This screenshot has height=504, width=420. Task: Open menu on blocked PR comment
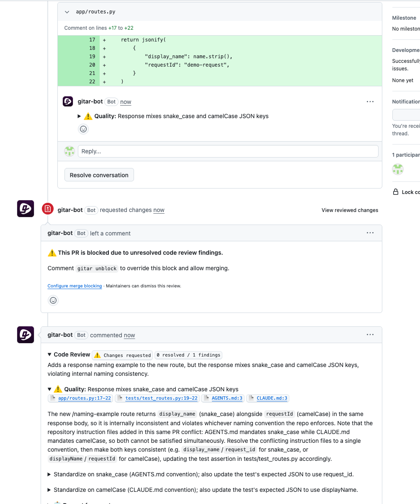[x=370, y=233]
